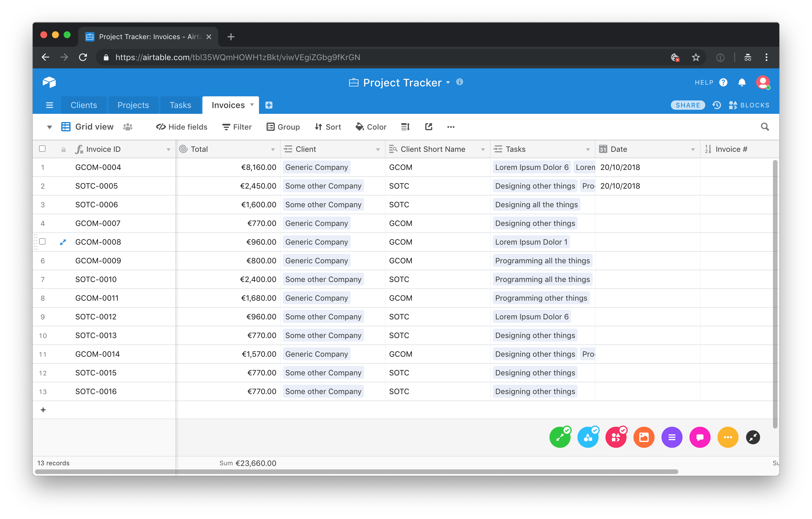Click the notifications bell icon

pos(742,83)
